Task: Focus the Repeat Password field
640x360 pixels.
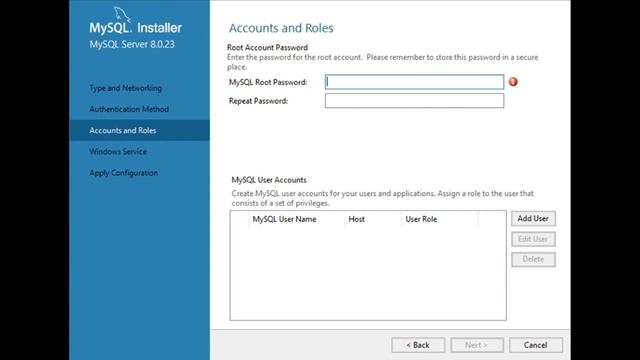Action: (x=414, y=101)
